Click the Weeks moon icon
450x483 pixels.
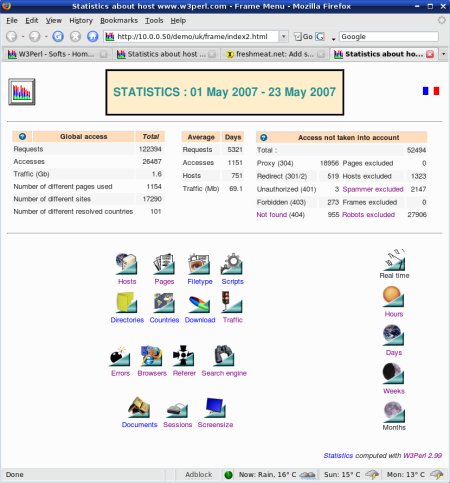(x=394, y=373)
